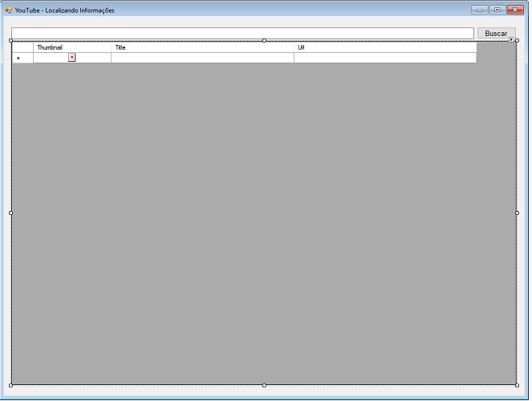This screenshot has width=532, height=401.
Task: Click the empty Url cell in the new row
Action: pyautogui.click(x=387, y=58)
